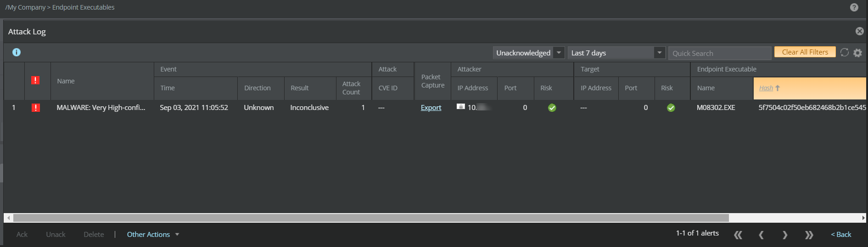Click the Back link

tap(841, 234)
